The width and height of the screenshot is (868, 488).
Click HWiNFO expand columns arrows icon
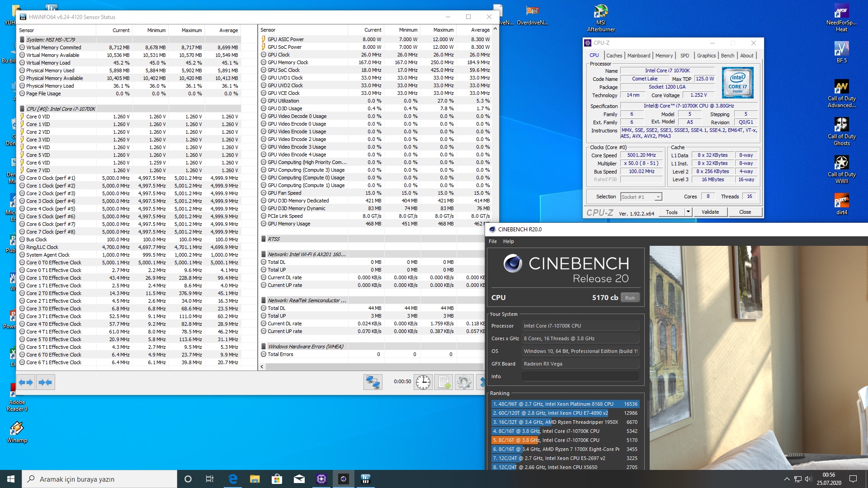[26, 382]
